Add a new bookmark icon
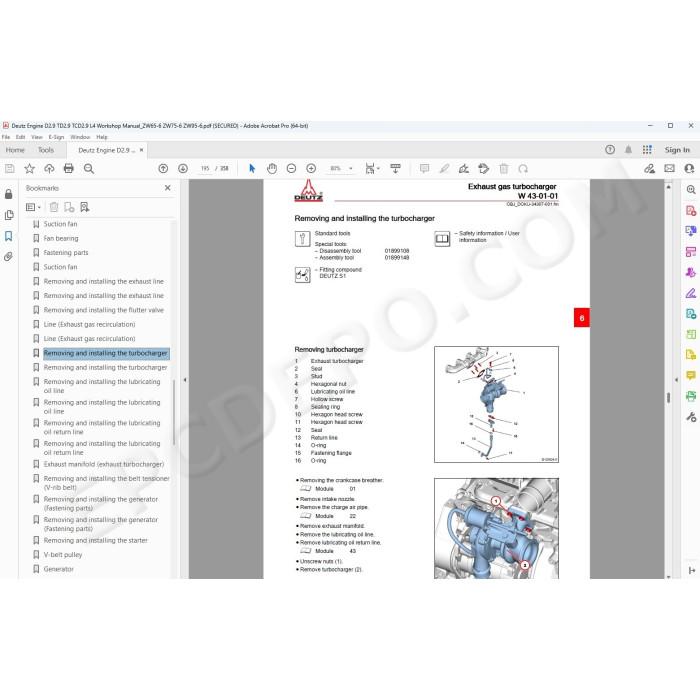This screenshot has width=700, height=700. pos(69,207)
